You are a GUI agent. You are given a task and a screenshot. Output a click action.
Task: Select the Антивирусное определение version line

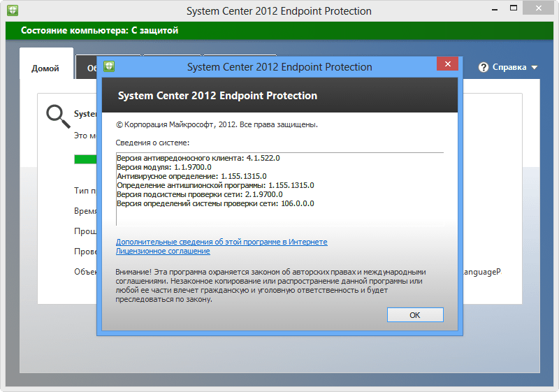coord(191,176)
